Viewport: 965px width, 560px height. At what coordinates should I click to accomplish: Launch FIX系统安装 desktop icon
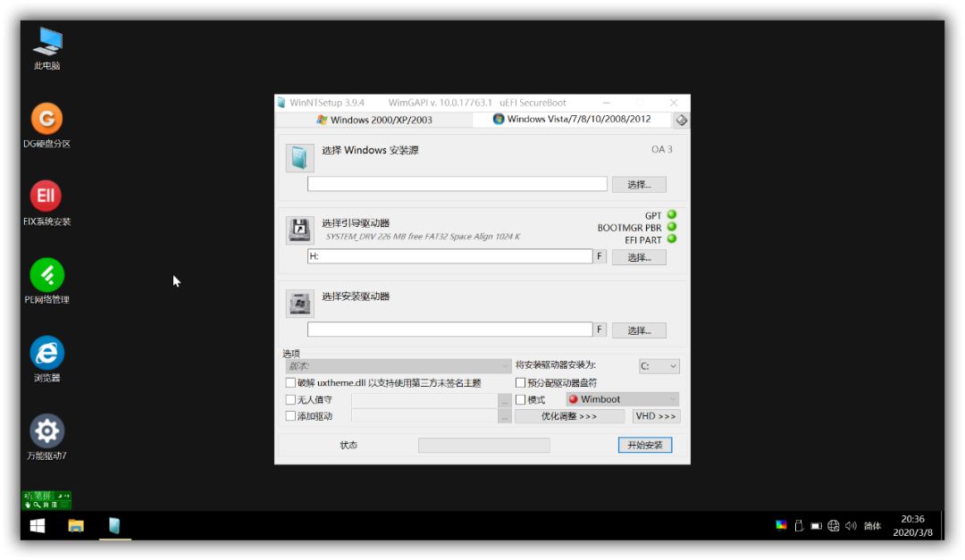coord(46,196)
